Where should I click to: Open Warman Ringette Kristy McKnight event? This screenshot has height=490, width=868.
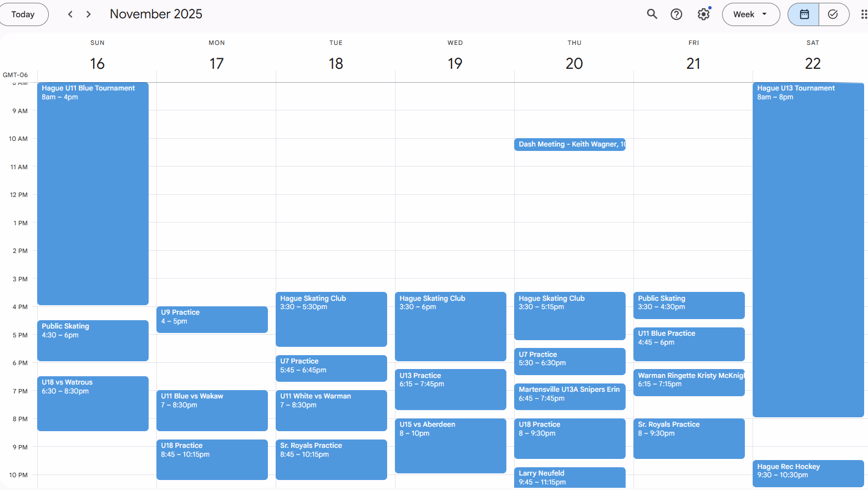(x=689, y=382)
